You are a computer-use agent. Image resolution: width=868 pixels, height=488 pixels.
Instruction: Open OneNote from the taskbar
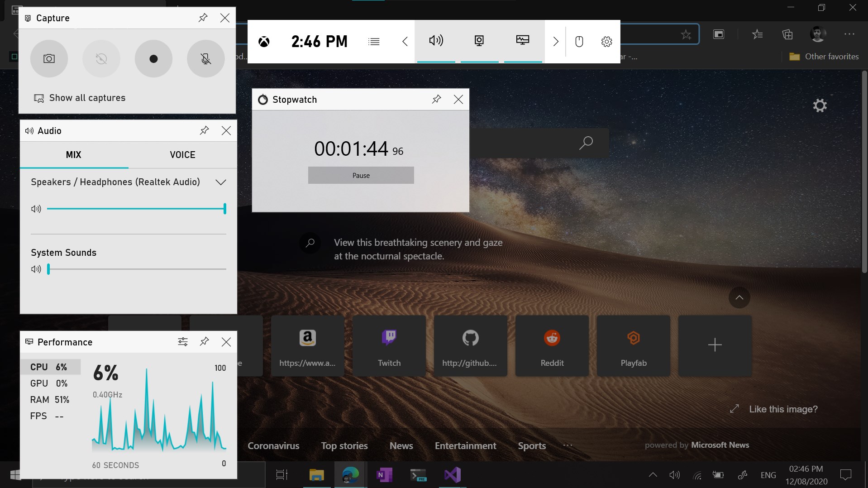pyautogui.click(x=384, y=475)
